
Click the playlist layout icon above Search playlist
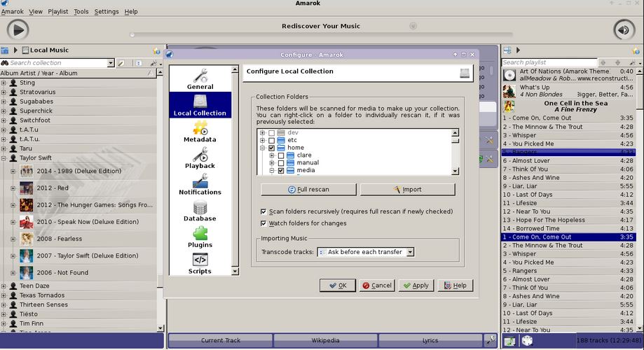pos(507,50)
